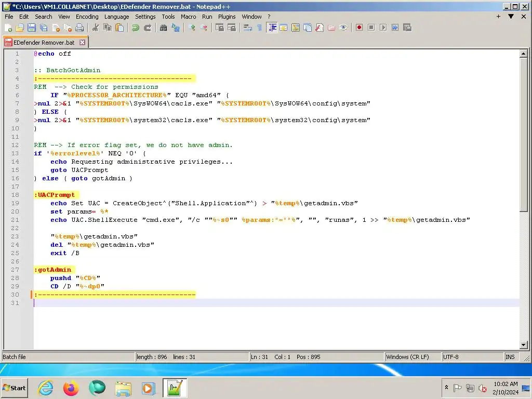Click the Batch file language status field
This screenshot has width=532, height=399.
coord(68,357)
